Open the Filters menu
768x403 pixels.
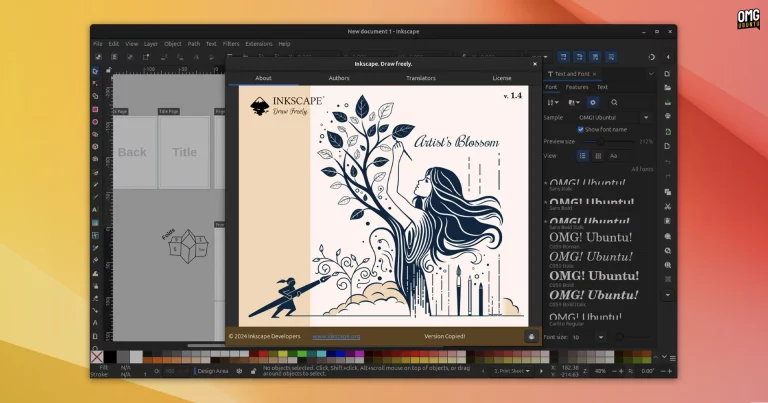coord(231,44)
